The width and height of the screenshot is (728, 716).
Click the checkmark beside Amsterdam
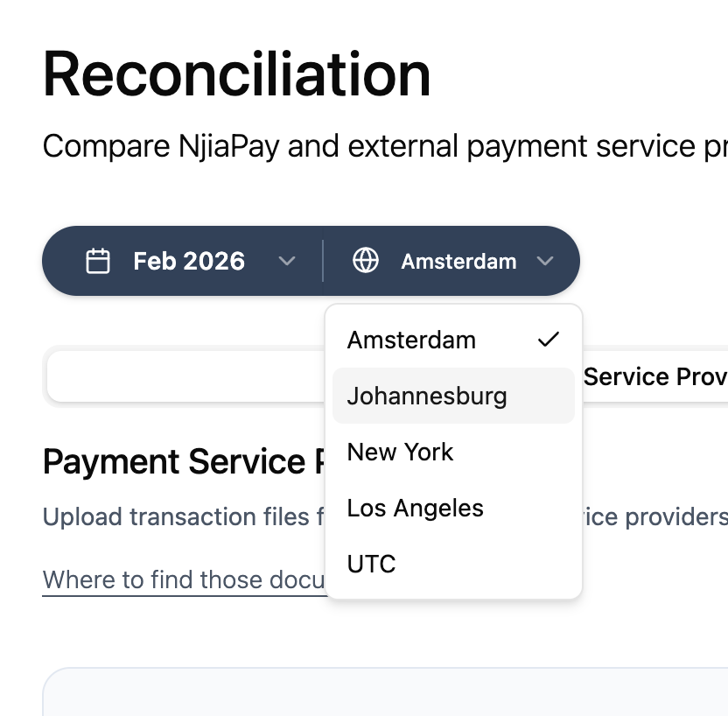(x=548, y=339)
